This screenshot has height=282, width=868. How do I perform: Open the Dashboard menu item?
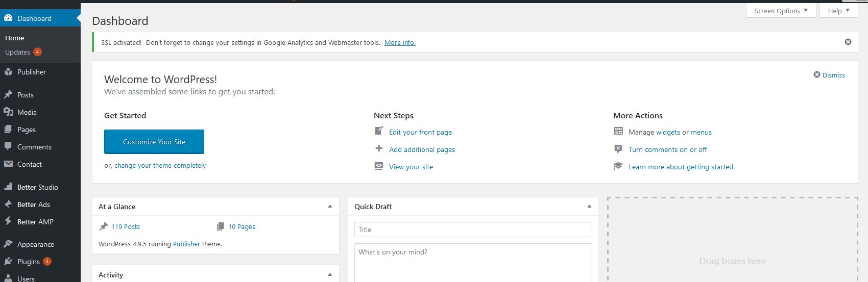click(40, 18)
